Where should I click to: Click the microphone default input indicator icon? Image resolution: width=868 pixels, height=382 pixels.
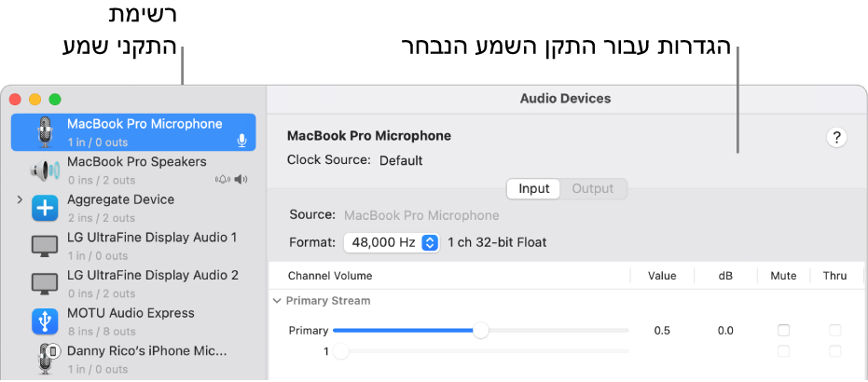click(241, 141)
